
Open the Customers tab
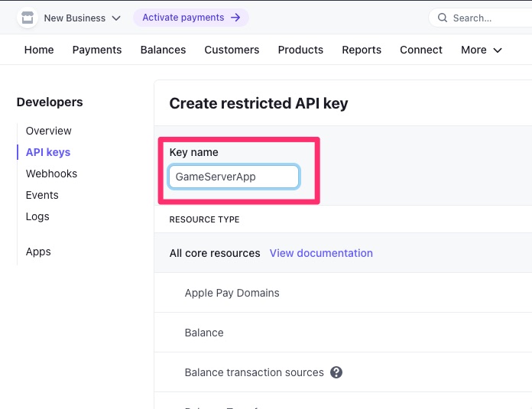[232, 50]
